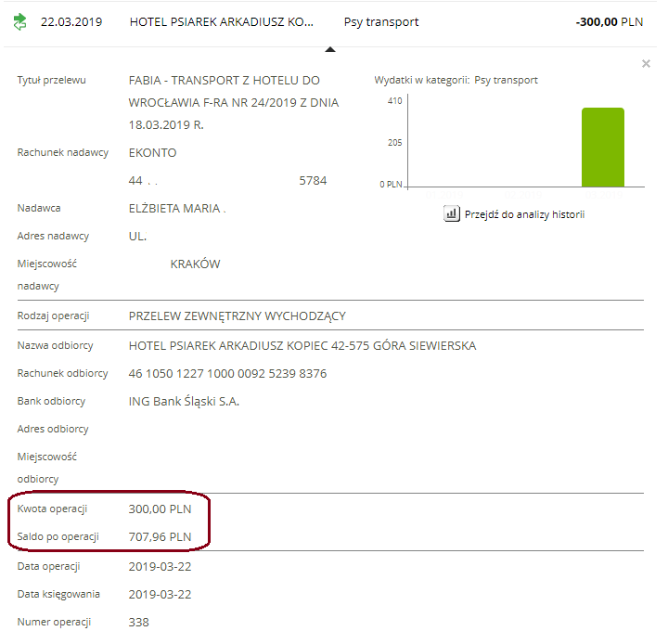The image size is (668, 644).
Task: Click the green transfer arrows icon
Action: pyautogui.click(x=20, y=20)
